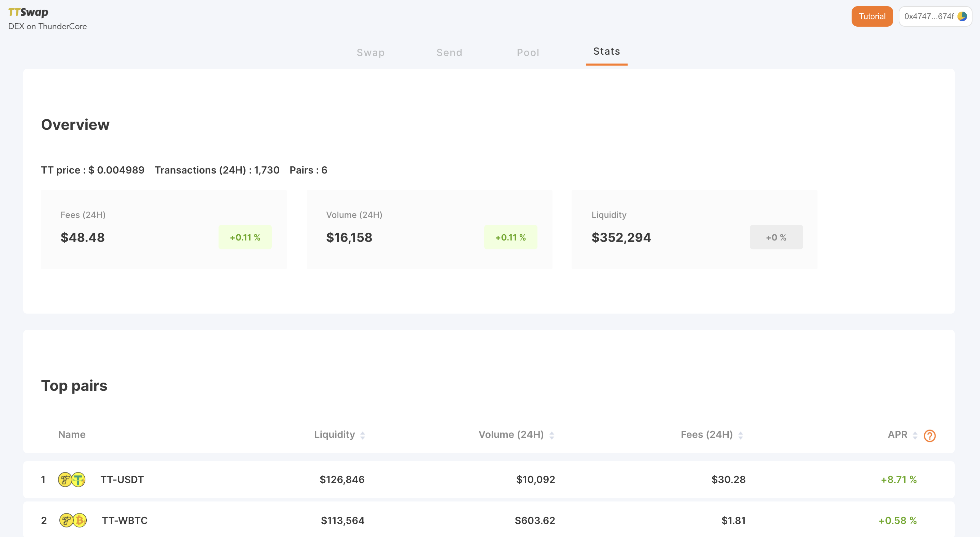Click the TTSwap logo
980x537 pixels.
point(29,13)
